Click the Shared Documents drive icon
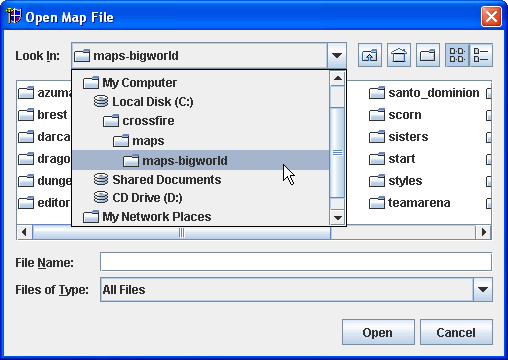The image size is (508, 360). (x=101, y=179)
